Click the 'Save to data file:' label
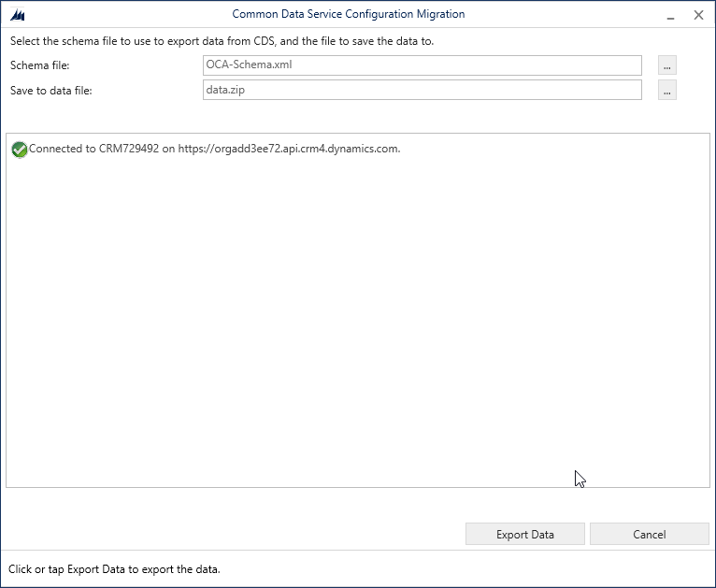 click(x=51, y=91)
